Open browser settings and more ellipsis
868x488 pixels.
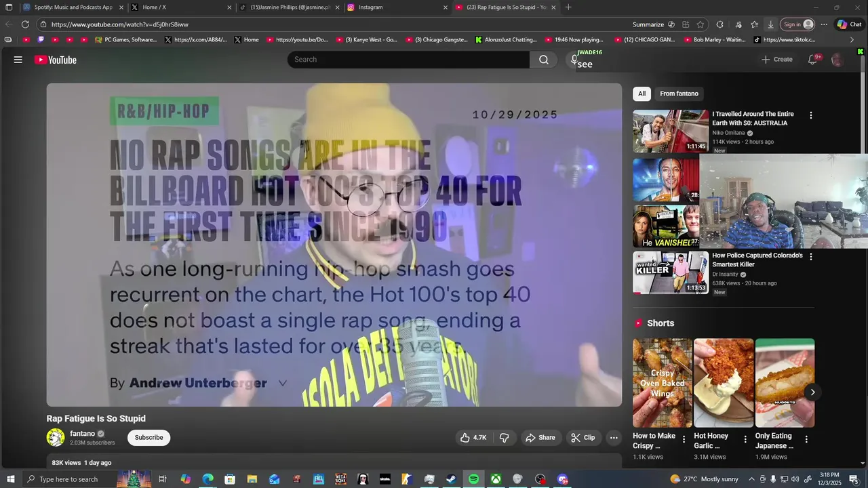pos(824,24)
